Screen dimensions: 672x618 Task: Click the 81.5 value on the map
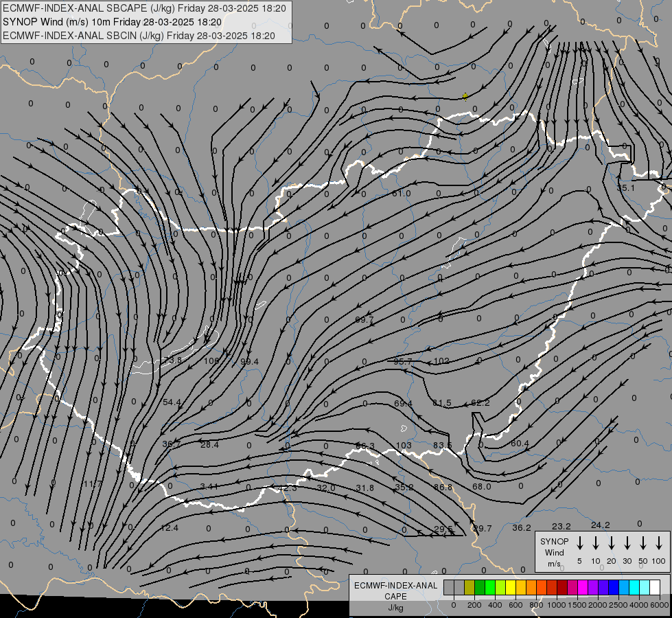(442, 402)
